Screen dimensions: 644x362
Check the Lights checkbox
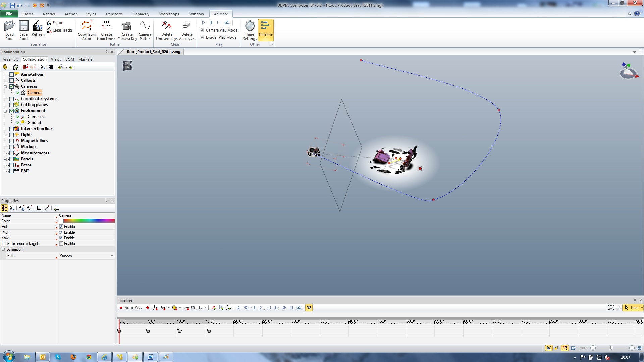pyautogui.click(x=11, y=135)
